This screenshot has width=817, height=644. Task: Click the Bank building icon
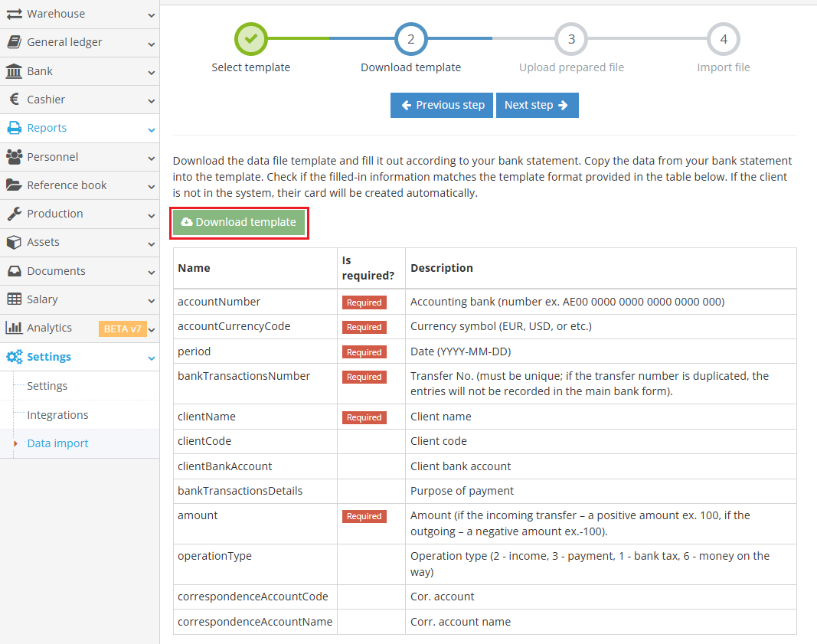tap(14, 71)
